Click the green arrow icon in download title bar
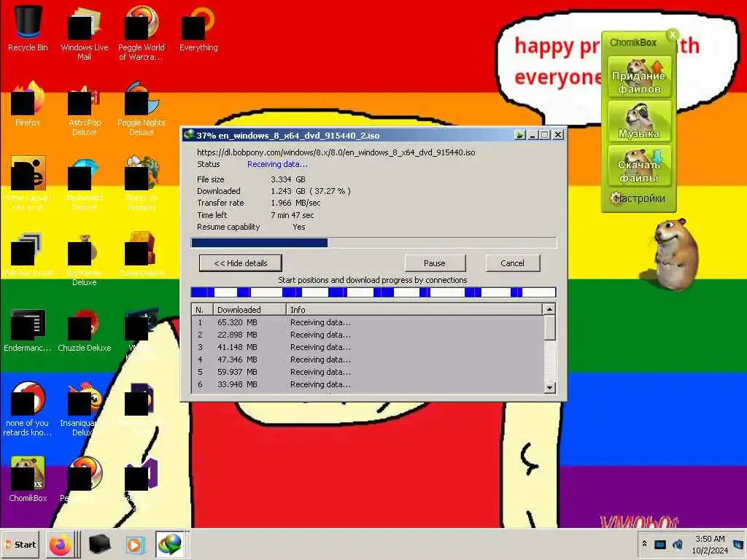 tap(519, 135)
